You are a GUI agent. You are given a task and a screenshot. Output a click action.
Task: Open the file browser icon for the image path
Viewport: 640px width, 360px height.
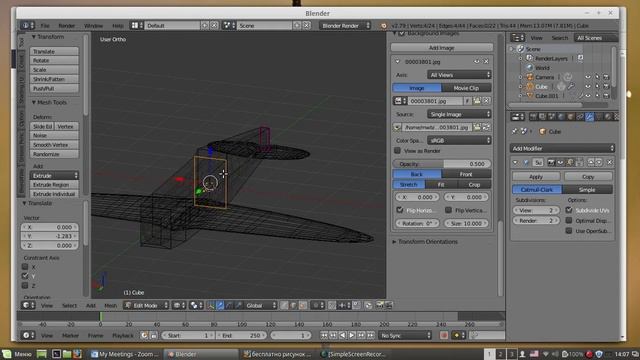tap(477, 127)
